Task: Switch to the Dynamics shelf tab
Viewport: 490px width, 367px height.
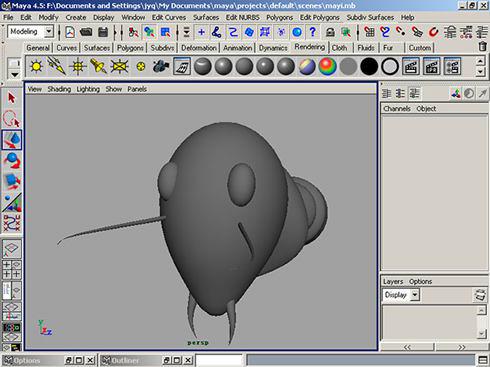Action: click(273, 48)
